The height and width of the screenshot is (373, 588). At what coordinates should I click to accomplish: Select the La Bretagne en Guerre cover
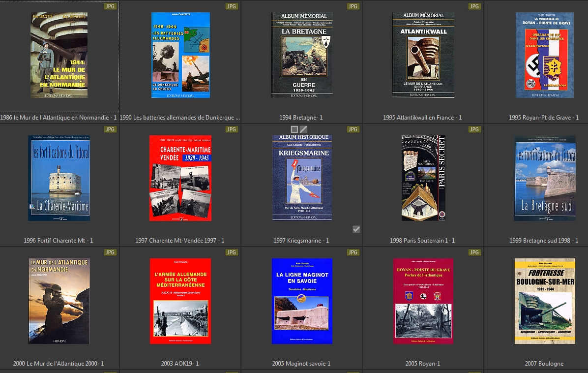coord(302,55)
